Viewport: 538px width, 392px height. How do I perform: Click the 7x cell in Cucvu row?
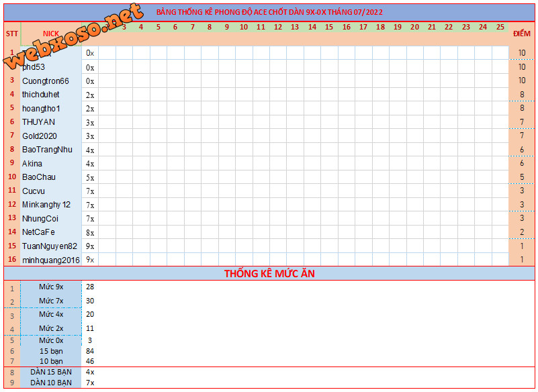click(x=90, y=191)
